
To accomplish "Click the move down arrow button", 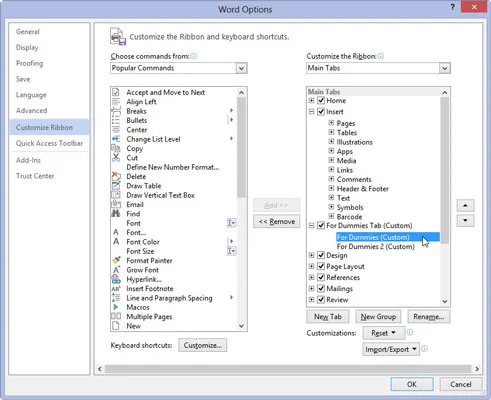I will (x=465, y=220).
